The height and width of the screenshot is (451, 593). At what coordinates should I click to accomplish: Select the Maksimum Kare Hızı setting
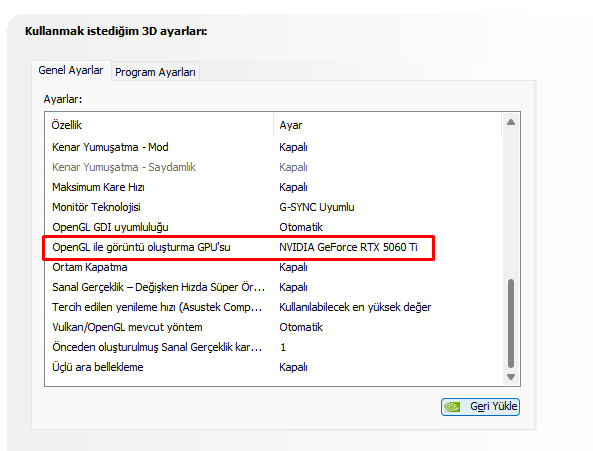pos(274,187)
